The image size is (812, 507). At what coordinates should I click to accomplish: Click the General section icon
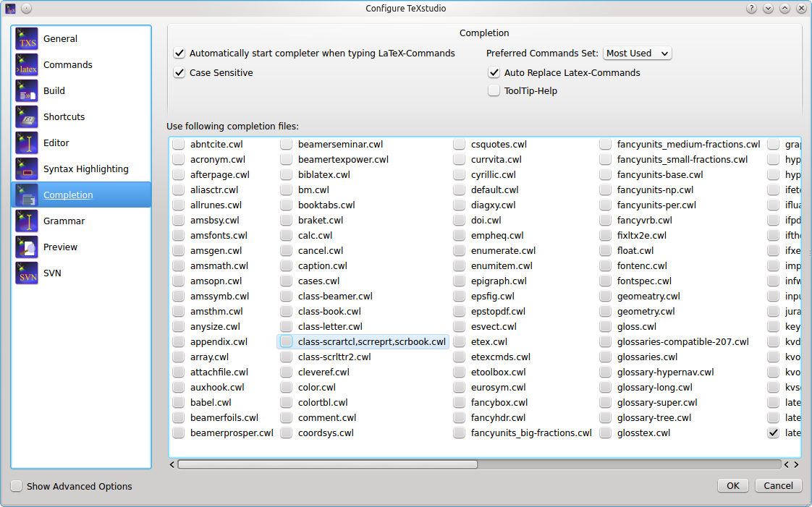(27, 39)
